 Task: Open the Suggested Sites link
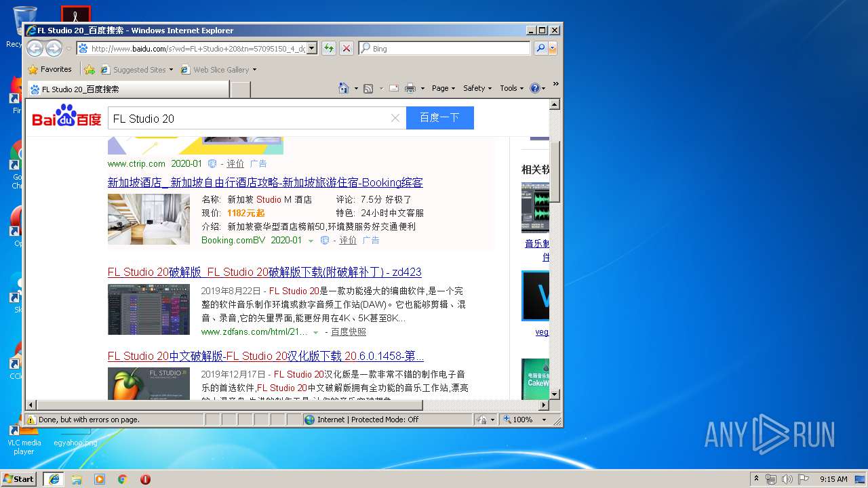click(x=139, y=69)
